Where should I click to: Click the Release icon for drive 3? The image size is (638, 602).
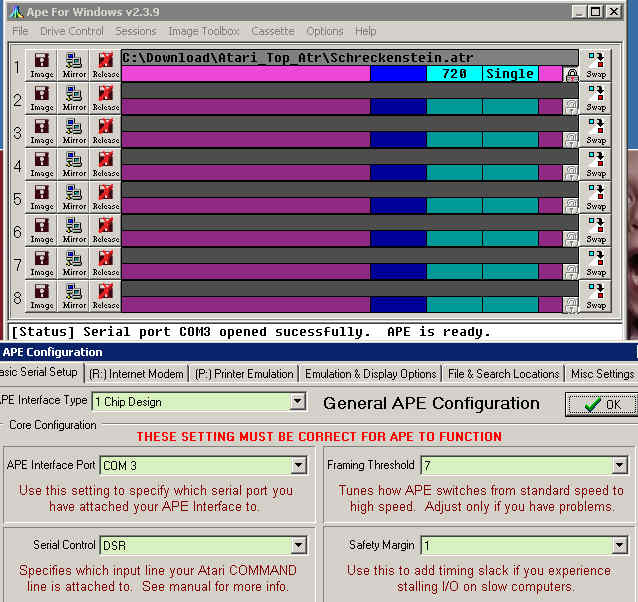pyautogui.click(x=105, y=131)
